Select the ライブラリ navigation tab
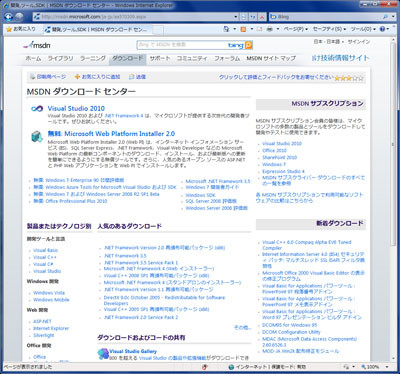Screen dimensions: 400x374 [x=60, y=59]
